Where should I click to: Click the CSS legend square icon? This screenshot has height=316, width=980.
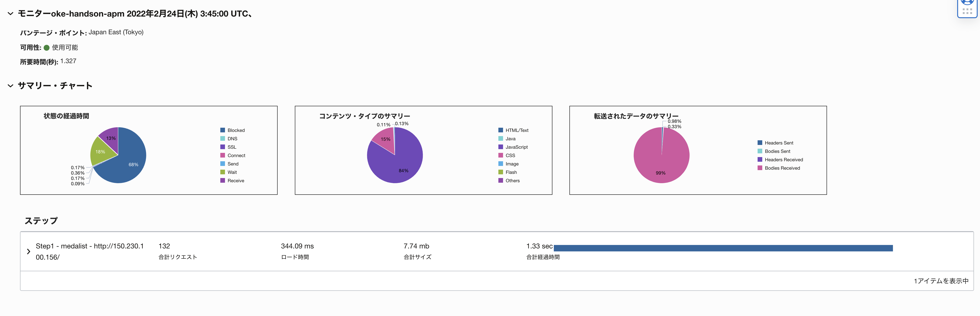point(501,155)
